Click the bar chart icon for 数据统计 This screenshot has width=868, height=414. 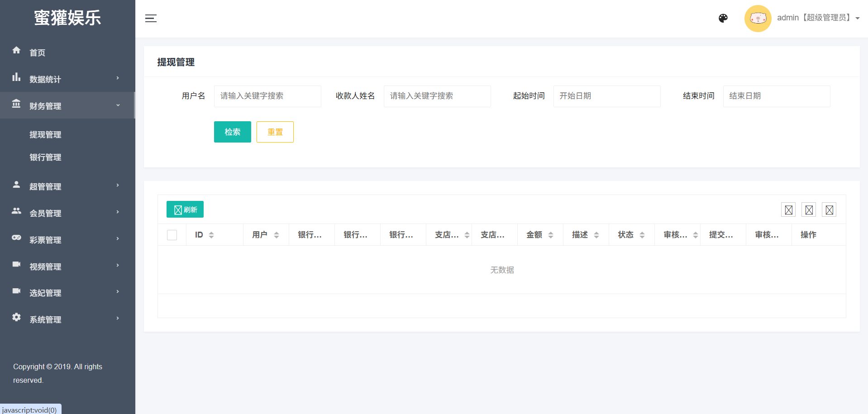pyautogui.click(x=16, y=77)
